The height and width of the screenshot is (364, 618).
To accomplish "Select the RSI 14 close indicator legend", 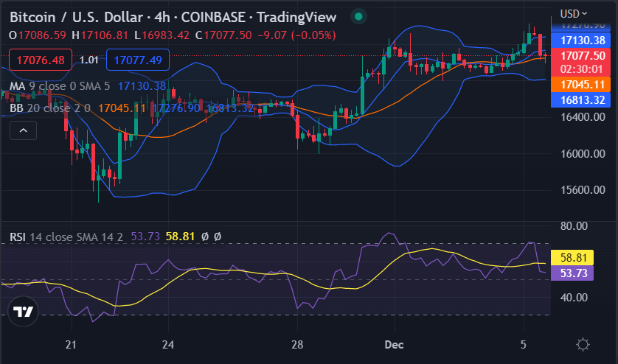I will pos(66,237).
